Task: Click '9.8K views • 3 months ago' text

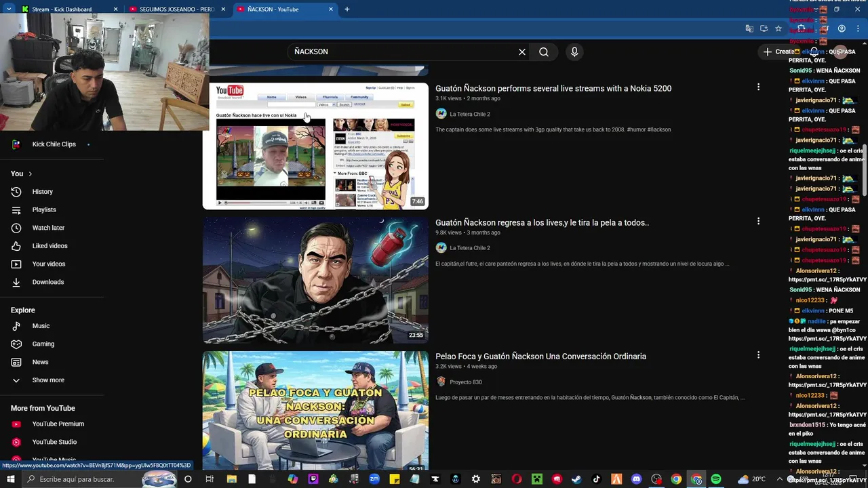Action: click(x=467, y=232)
